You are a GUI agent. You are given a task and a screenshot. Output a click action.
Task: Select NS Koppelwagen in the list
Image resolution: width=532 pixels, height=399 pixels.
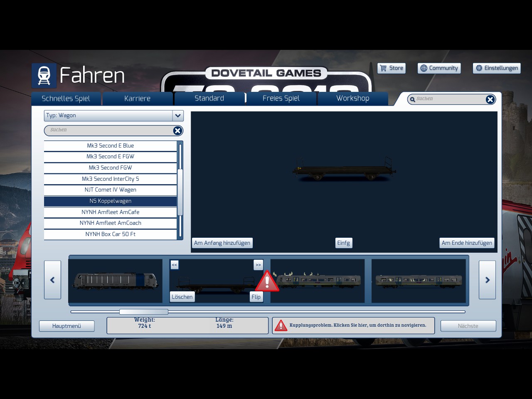[111, 201]
